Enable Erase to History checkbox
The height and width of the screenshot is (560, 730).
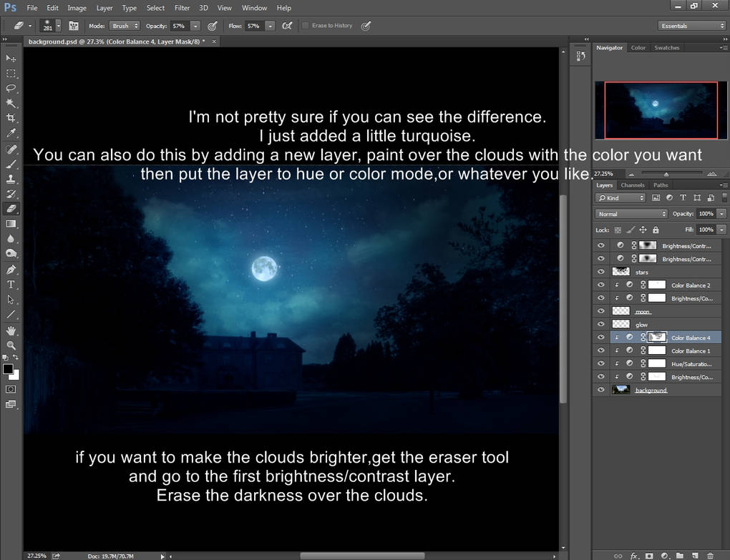click(306, 26)
